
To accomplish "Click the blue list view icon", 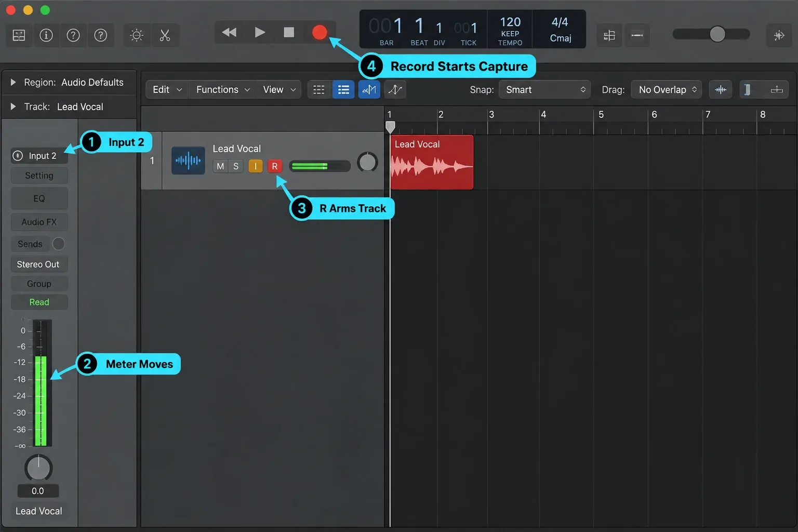I will [343, 90].
